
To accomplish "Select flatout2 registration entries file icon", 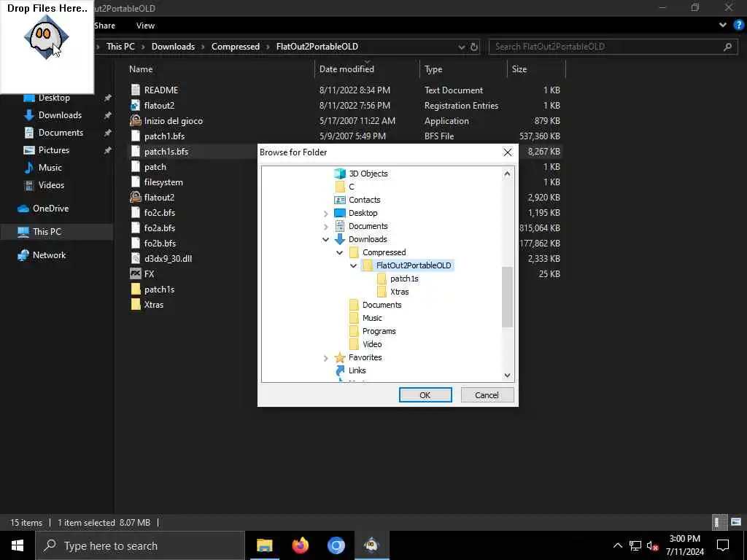I will coord(135,105).
